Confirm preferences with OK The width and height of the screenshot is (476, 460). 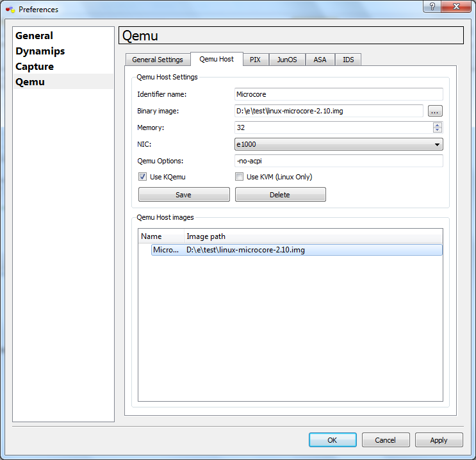click(x=332, y=440)
